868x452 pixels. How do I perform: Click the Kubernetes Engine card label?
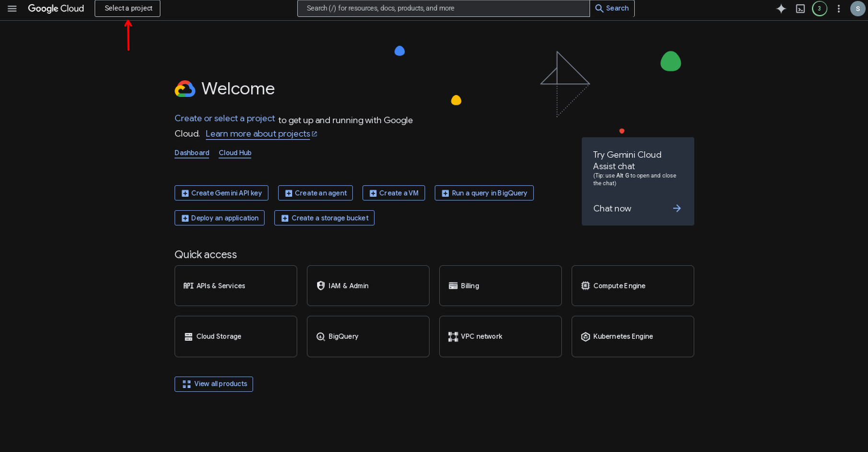click(x=623, y=336)
